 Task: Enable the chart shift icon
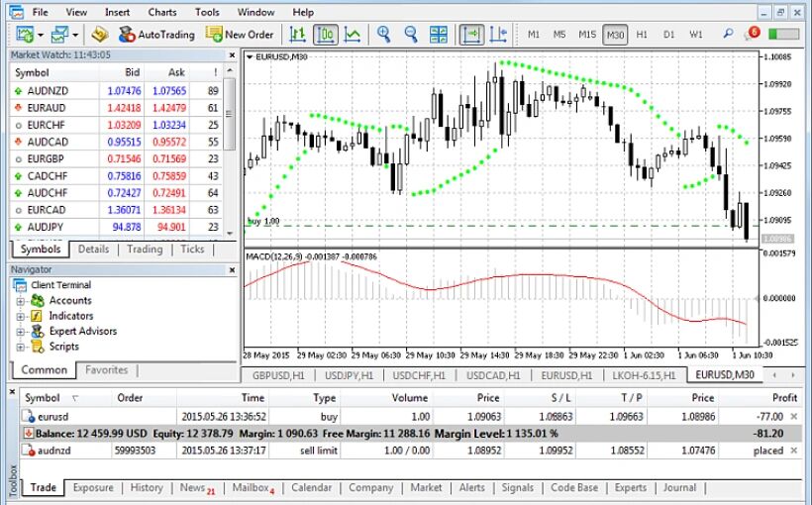[499, 35]
